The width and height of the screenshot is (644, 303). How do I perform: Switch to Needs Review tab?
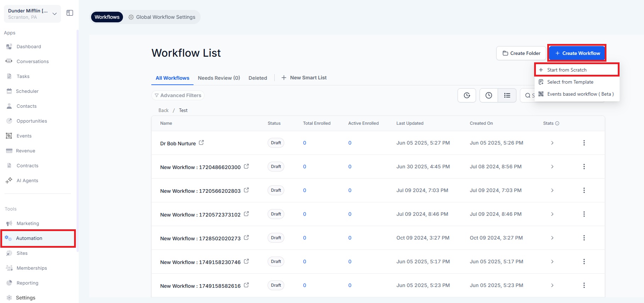coord(219,78)
